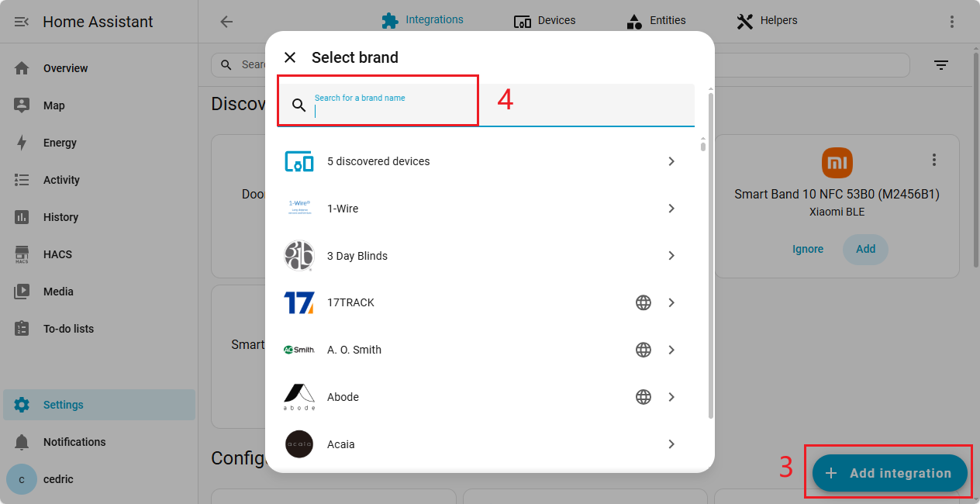Screen dimensions: 980x504
Task: Click the Abode brand logo
Action: click(299, 397)
